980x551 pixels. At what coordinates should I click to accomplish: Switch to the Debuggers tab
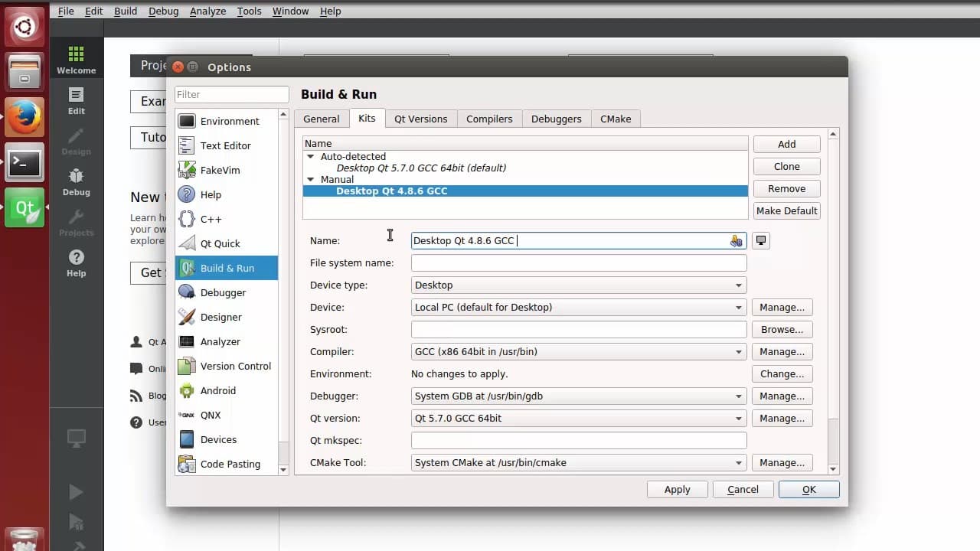pyautogui.click(x=557, y=119)
